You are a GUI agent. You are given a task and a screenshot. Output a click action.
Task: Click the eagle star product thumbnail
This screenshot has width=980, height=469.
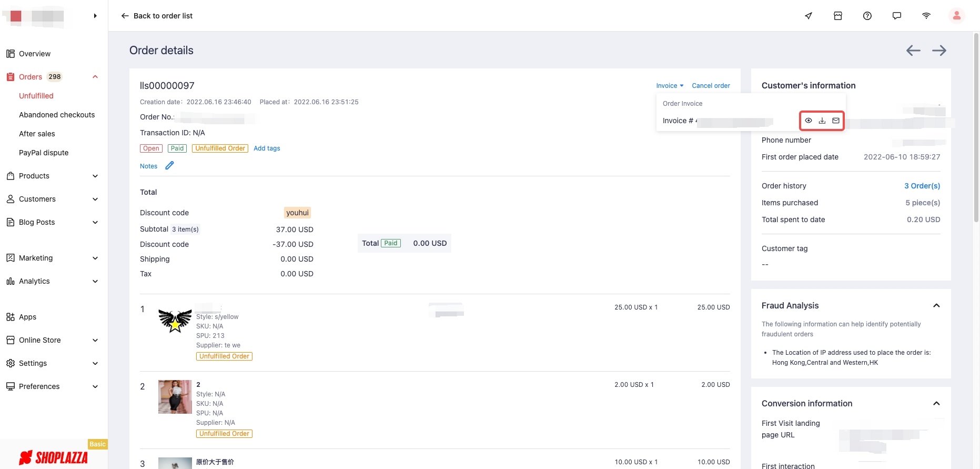[175, 320]
